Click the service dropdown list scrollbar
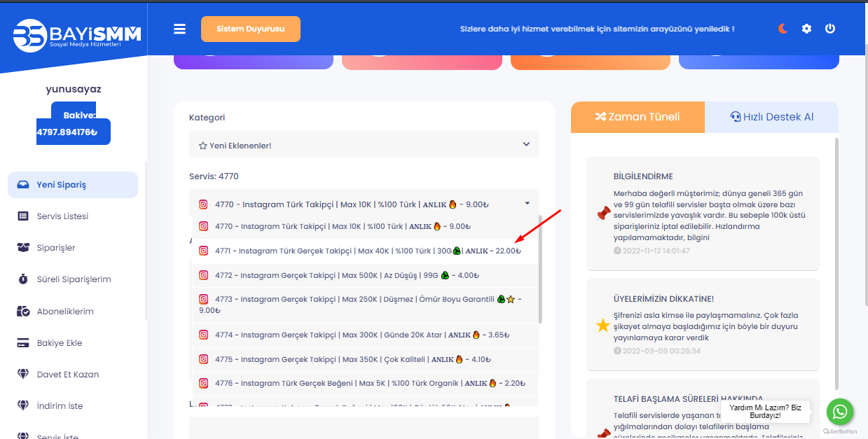868x439 pixels. (x=540, y=270)
